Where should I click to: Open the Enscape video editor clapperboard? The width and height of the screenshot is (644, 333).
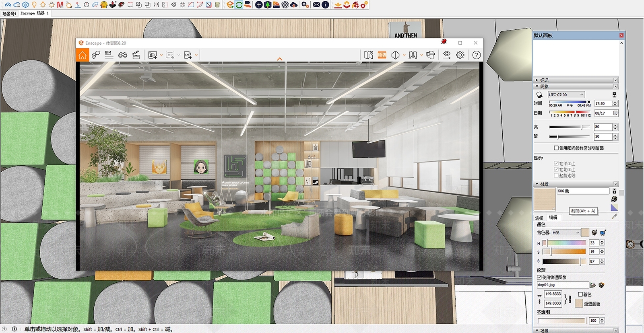click(x=136, y=55)
